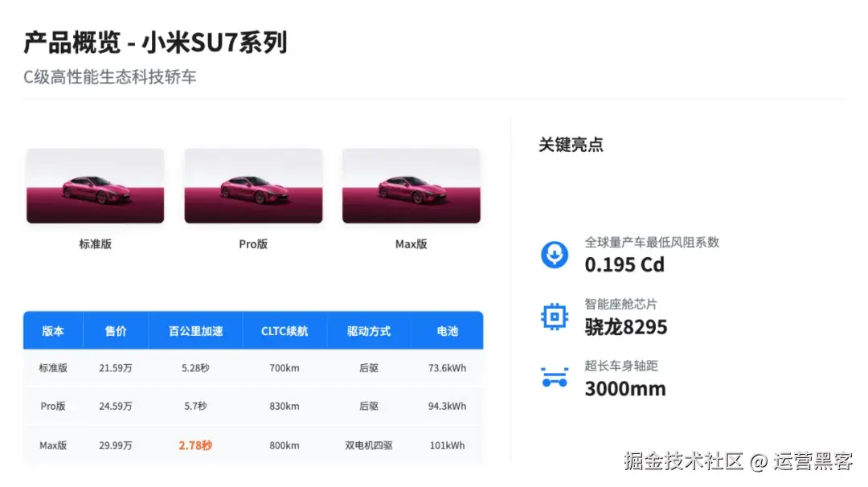
Task: Click the 售价 column header
Action: 116,331
